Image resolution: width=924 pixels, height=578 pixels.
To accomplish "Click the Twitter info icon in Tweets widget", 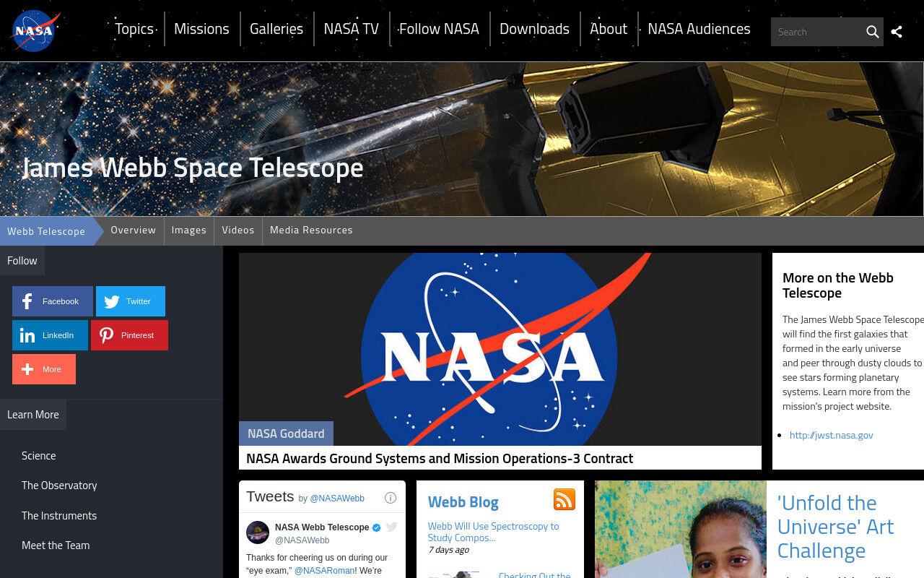I will pos(391,498).
